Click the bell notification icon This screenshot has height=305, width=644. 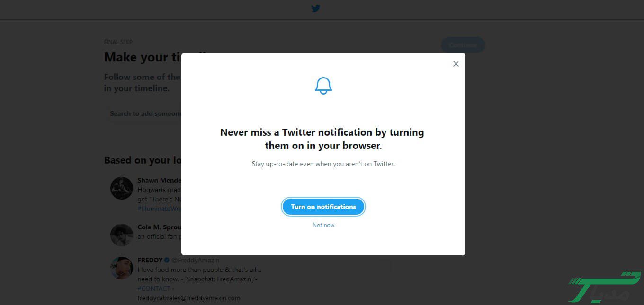323,86
